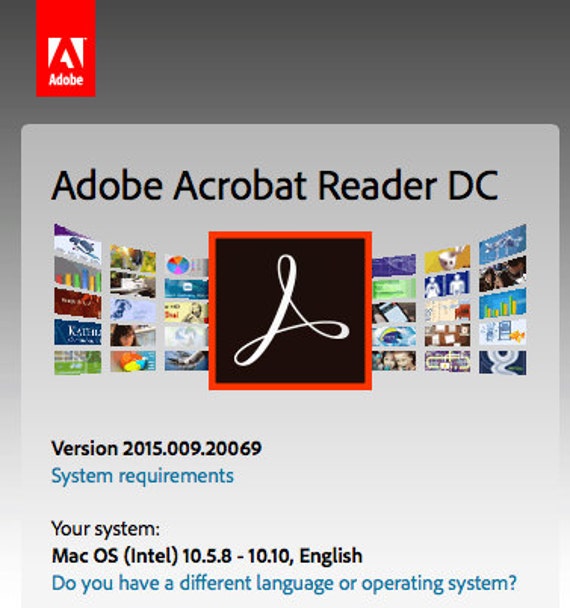Viewport: 570px width, 608px height.
Task: Click the Acrobat Reader DC center icon
Action: pyautogui.click(x=290, y=311)
